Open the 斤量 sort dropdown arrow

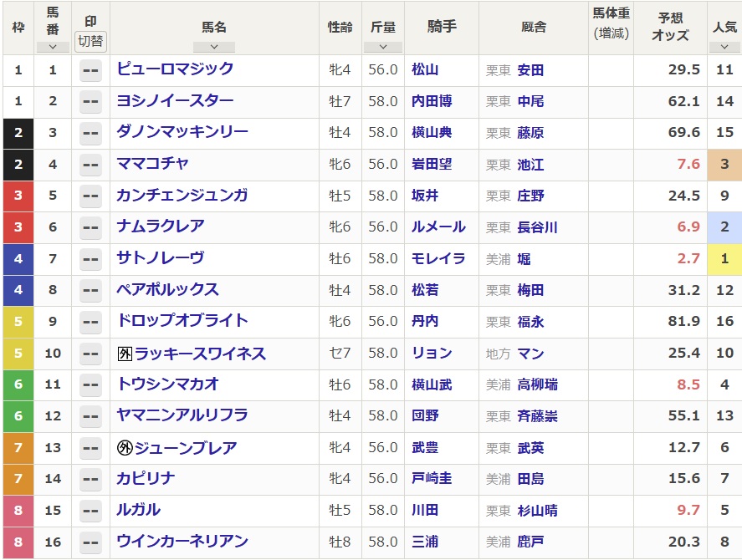tap(383, 47)
